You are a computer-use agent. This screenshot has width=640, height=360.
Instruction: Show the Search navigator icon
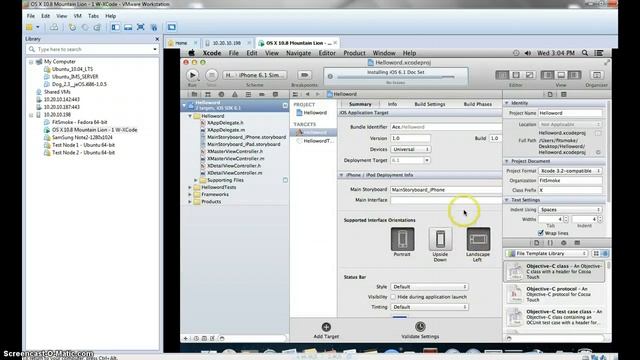pyautogui.click(x=221, y=94)
